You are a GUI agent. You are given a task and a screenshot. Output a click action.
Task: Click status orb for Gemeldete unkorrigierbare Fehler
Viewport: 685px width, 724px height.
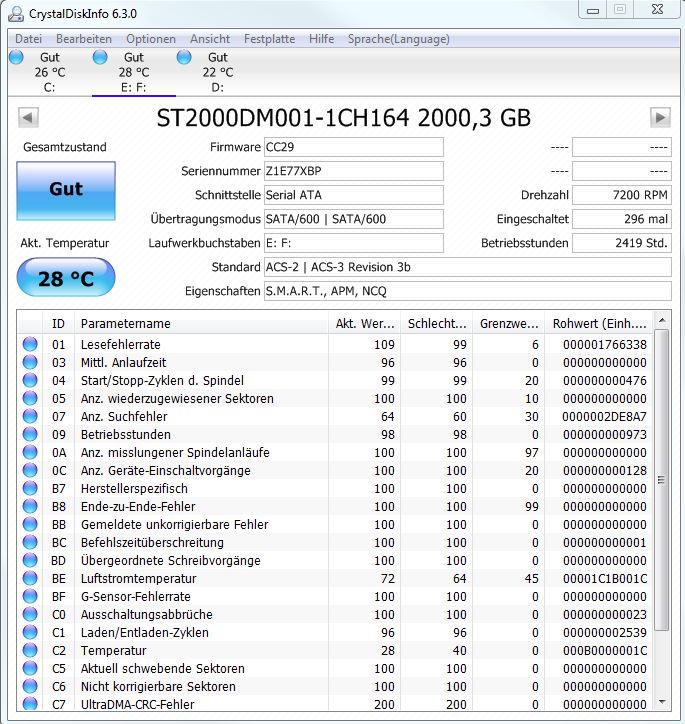pos(30,524)
